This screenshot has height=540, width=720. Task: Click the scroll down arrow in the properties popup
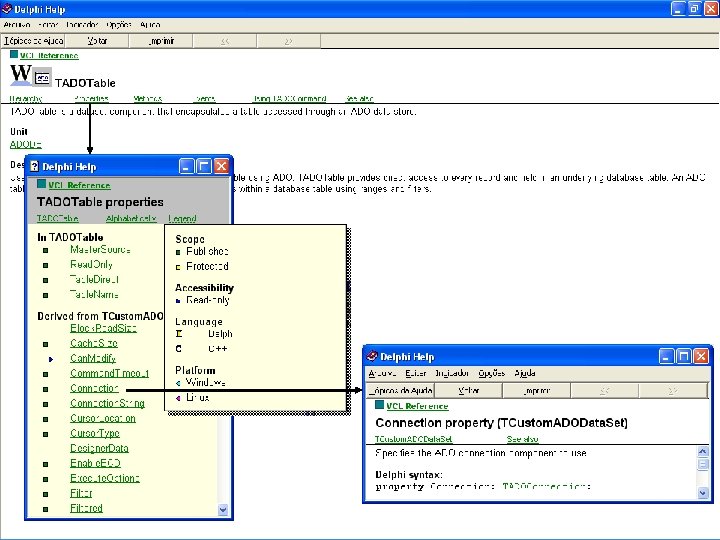point(223,510)
